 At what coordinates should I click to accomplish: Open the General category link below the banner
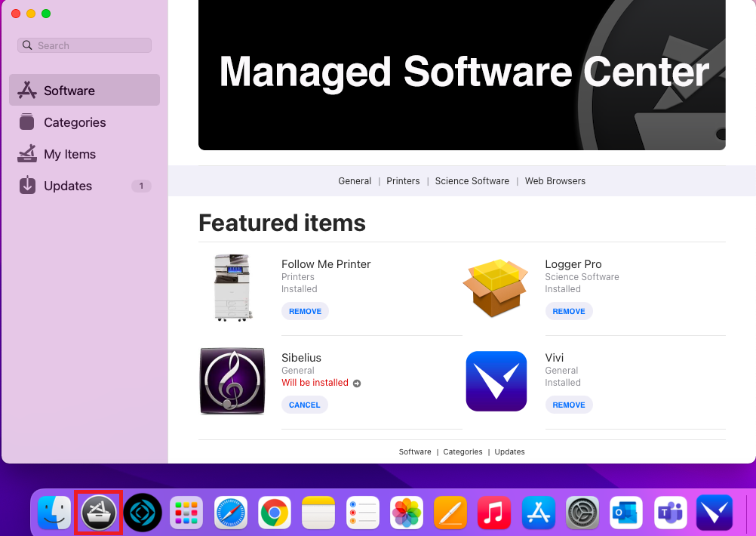(x=355, y=181)
